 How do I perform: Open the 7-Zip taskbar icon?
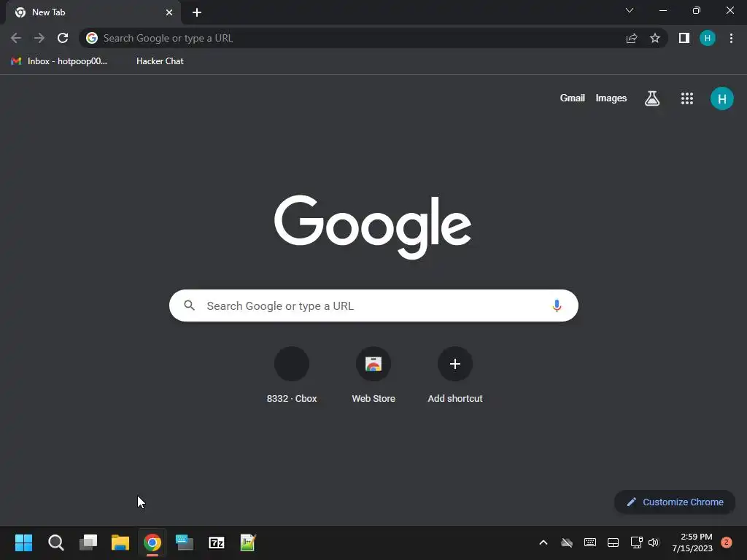click(x=216, y=542)
